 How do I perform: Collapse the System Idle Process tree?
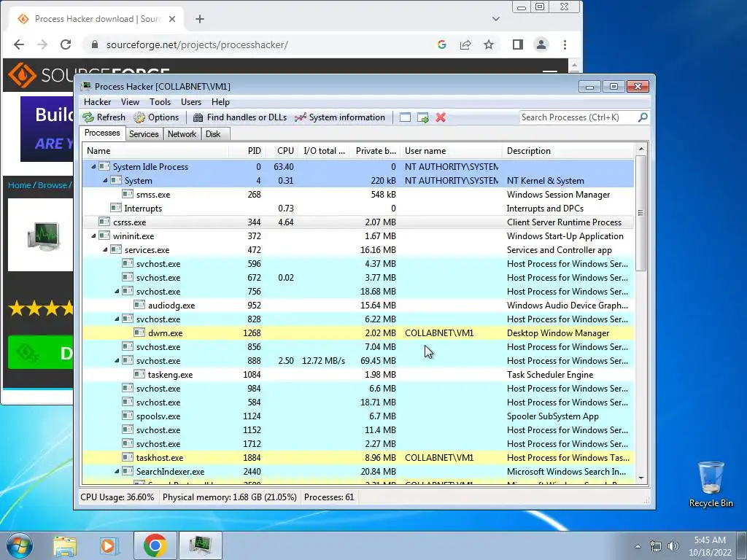click(x=93, y=167)
